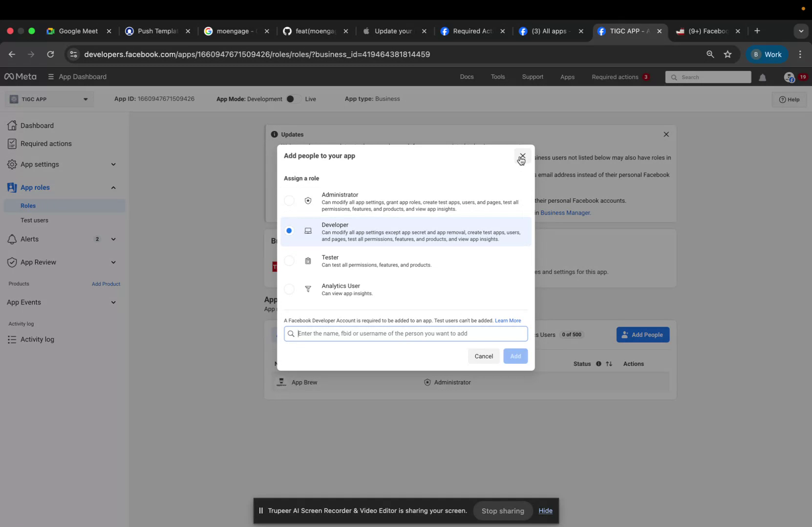This screenshot has height=527, width=812.
Task: Open the Dashboard item in the sidebar
Action: (x=37, y=125)
